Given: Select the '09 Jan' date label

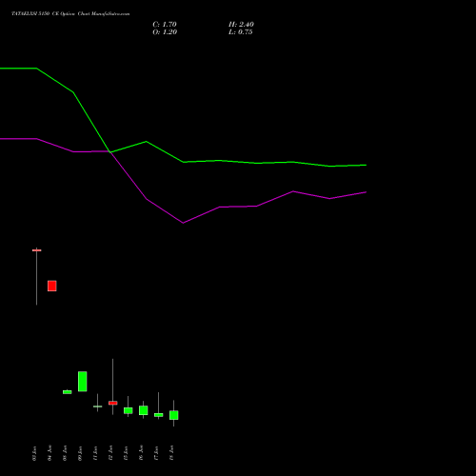Looking at the screenshot, I should coord(80,453).
